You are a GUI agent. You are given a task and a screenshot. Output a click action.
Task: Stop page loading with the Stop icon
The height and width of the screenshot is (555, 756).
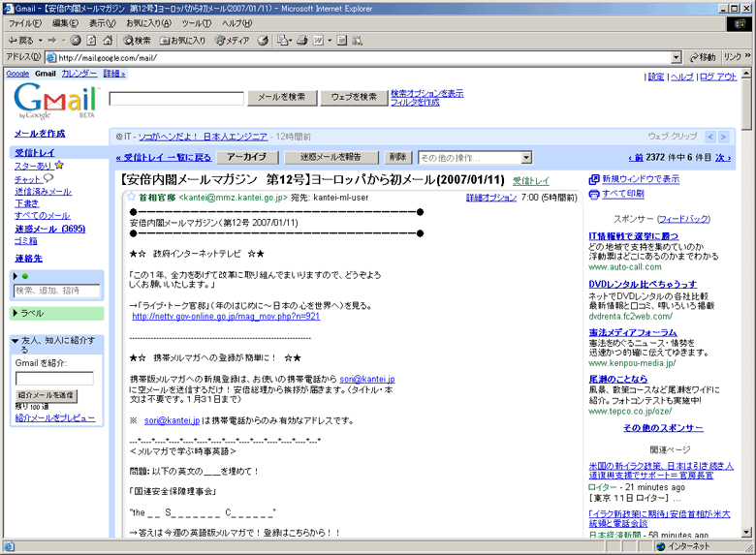(x=76, y=41)
